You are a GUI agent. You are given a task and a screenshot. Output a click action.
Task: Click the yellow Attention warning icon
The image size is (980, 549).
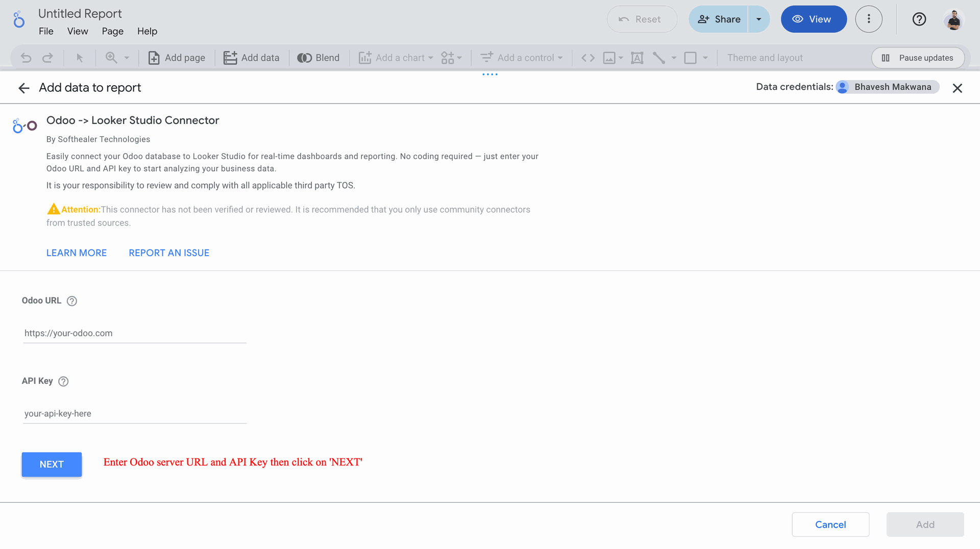54,209
